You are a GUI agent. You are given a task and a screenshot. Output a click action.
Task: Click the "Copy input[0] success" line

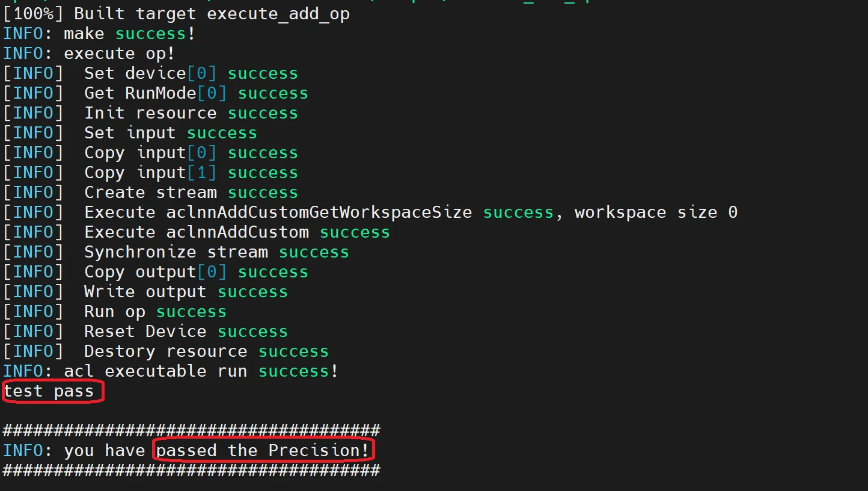tap(190, 153)
